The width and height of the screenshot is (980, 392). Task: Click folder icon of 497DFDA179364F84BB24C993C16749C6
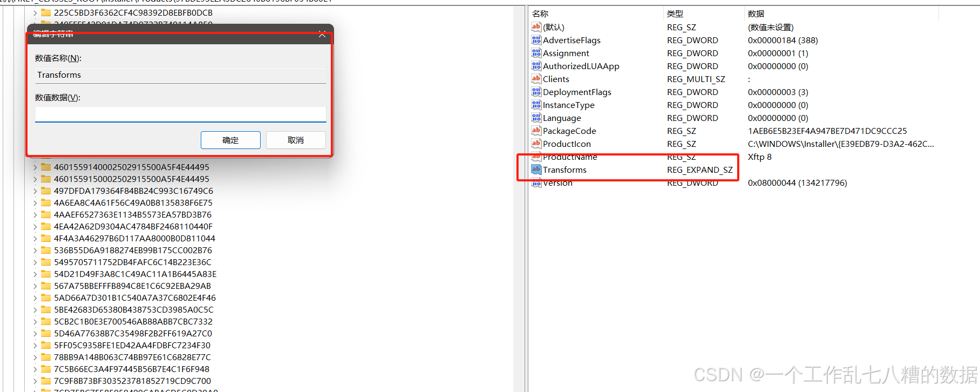46,191
